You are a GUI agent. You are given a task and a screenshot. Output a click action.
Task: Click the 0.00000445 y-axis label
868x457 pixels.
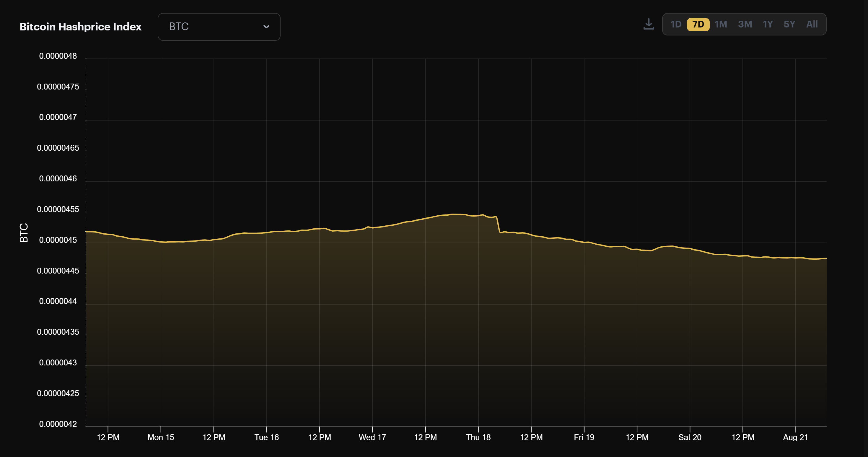tap(58, 271)
